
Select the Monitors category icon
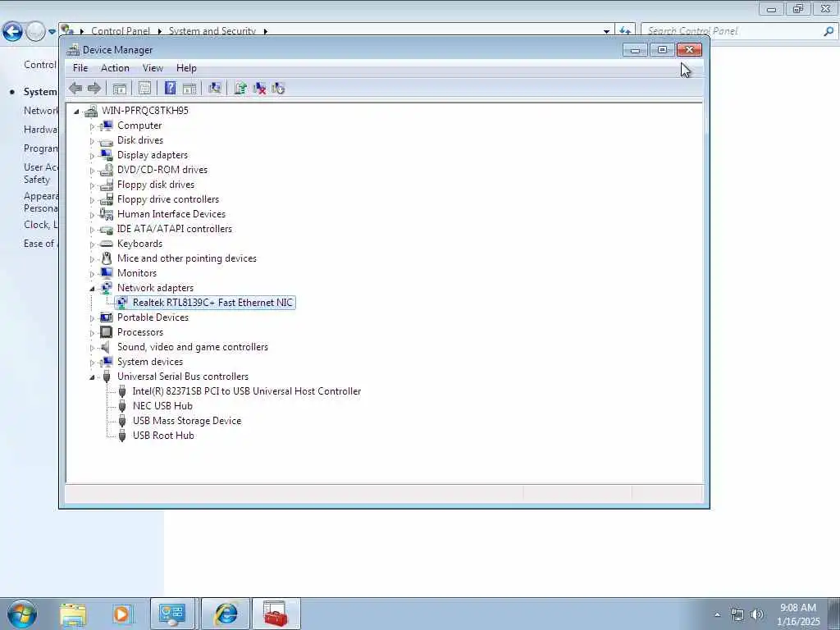point(107,273)
